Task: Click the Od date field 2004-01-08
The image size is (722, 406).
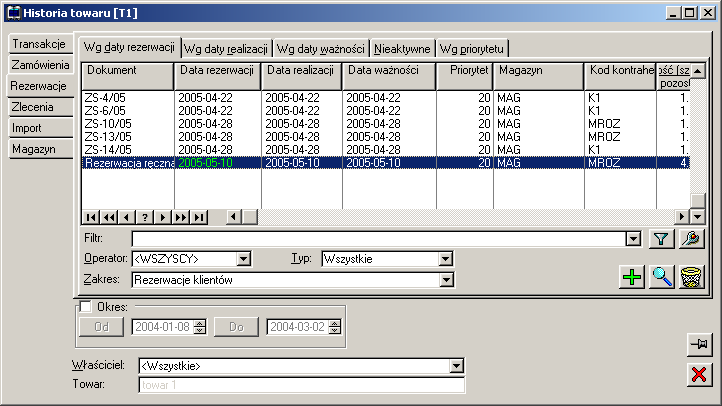Action: [163, 327]
